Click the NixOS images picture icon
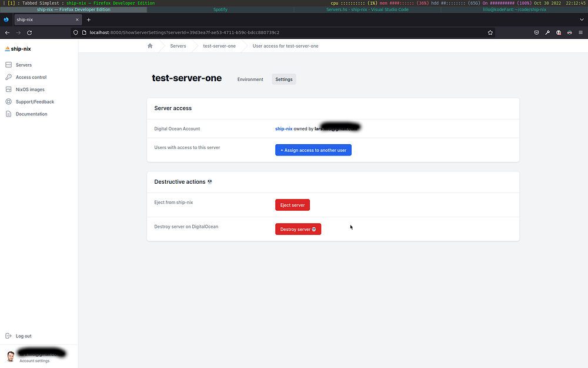 [9, 89]
